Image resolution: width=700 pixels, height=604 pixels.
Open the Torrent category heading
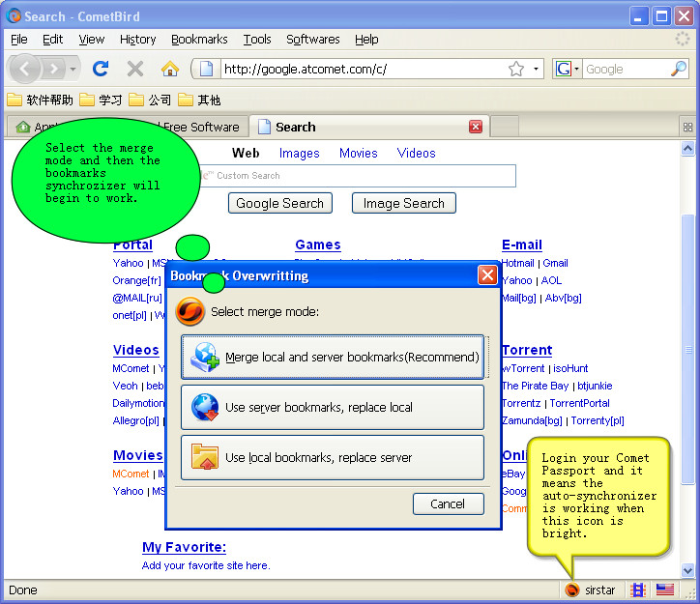tap(527, 350)
